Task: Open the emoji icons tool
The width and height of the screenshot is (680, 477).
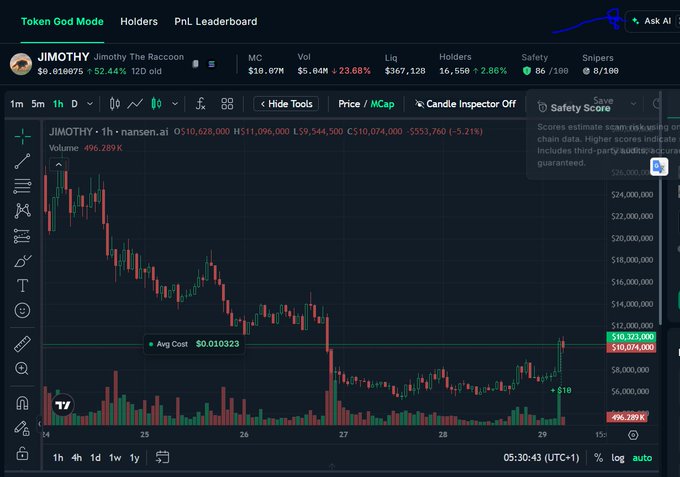Action: point(22,310)
